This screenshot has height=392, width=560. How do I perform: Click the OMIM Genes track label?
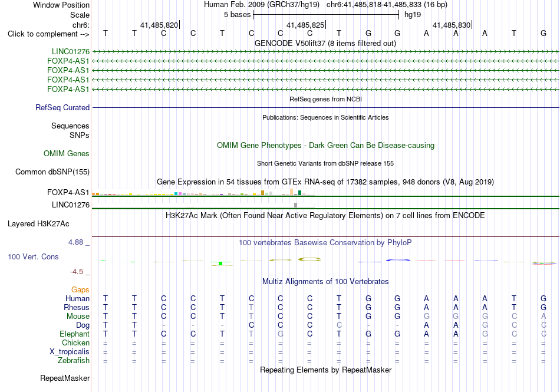[67, 153]
